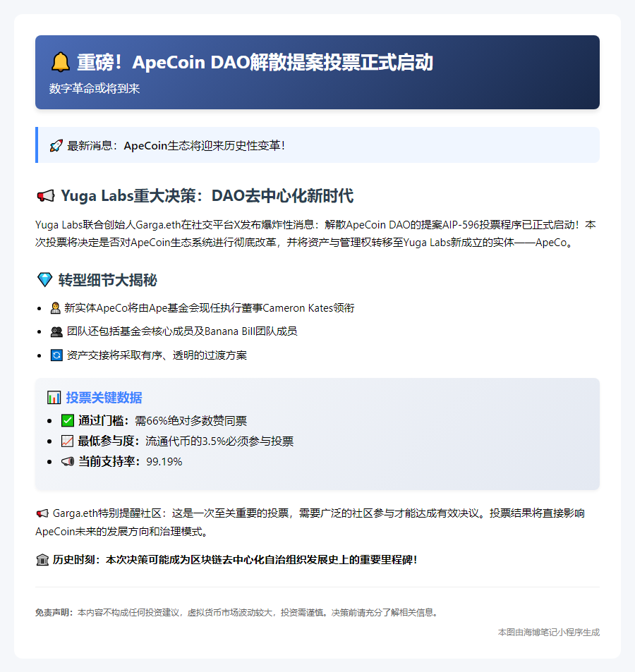Viewport: 635px width, 672px height.
Task: Click the two-people icon before 团队还包括
Action: click(x=56, y=331)
